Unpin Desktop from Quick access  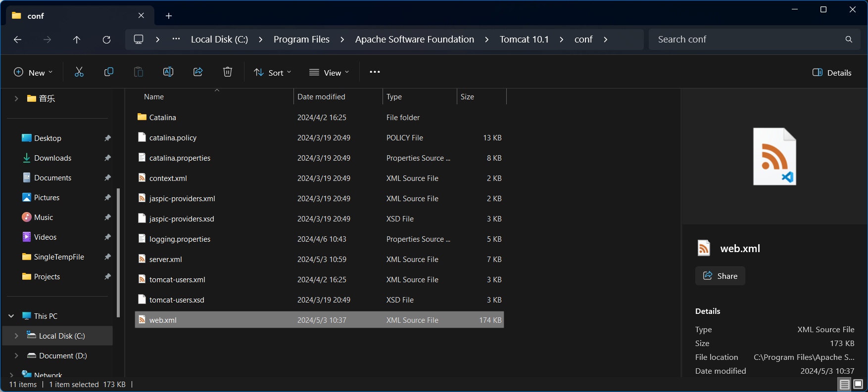pos(107,138)
